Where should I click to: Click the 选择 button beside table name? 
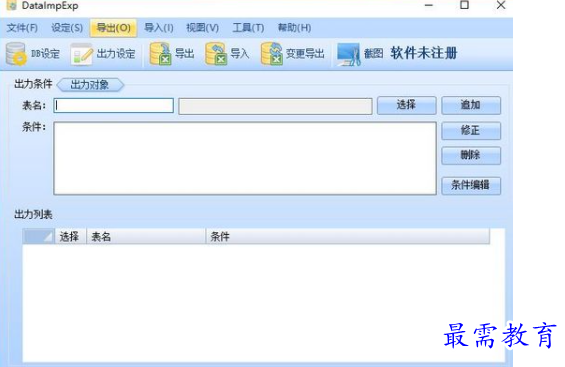(x=406, y=105)
